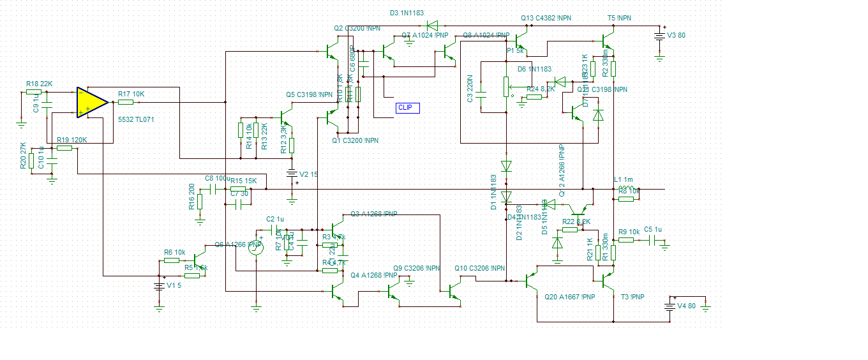Click the circular signal source near Q6
The image size is (868, 360).
256,246
